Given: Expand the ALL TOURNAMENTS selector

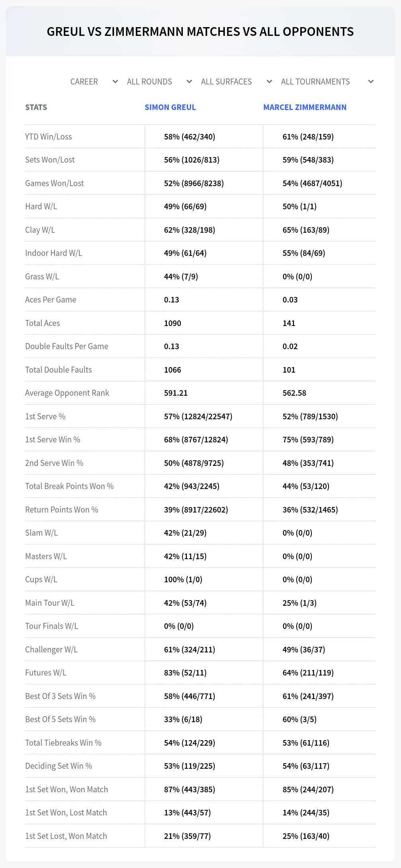Looking at the screenshot, I should pyautogui.click(x=327, y=82).
